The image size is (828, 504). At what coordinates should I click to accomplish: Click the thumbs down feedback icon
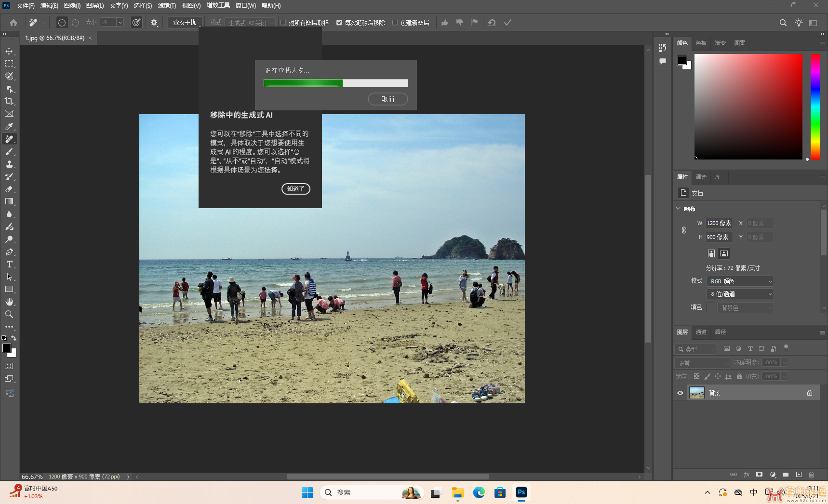(x=460, y=23)
